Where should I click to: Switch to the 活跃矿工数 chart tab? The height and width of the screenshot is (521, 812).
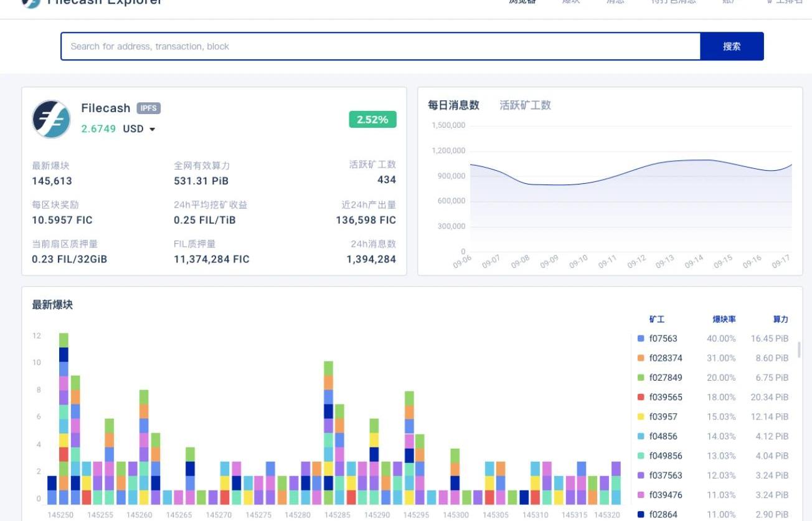[525, 105]
